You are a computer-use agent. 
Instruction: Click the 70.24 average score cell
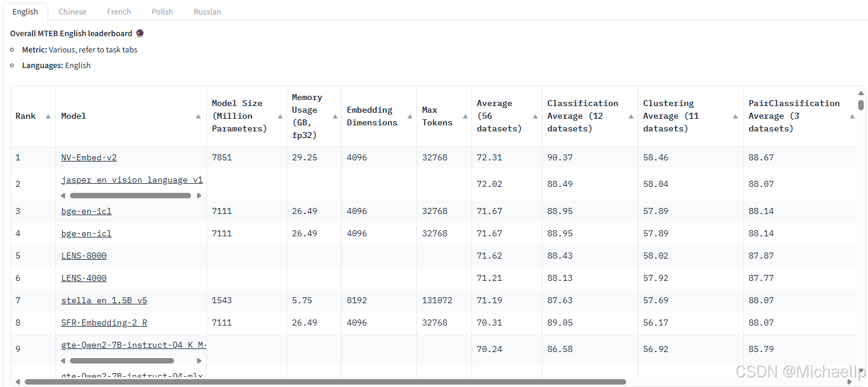click(x=489, y=349)
